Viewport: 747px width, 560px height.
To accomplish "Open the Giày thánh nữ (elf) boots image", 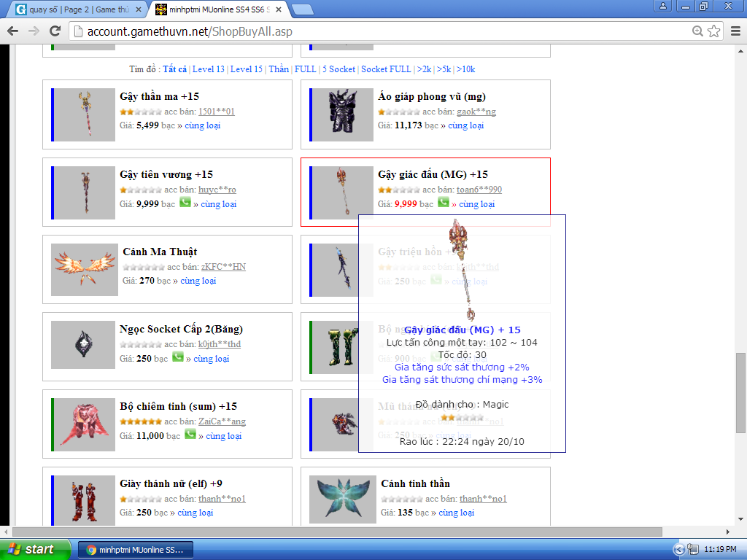I will pyautogui.click(x=83, y=500).
